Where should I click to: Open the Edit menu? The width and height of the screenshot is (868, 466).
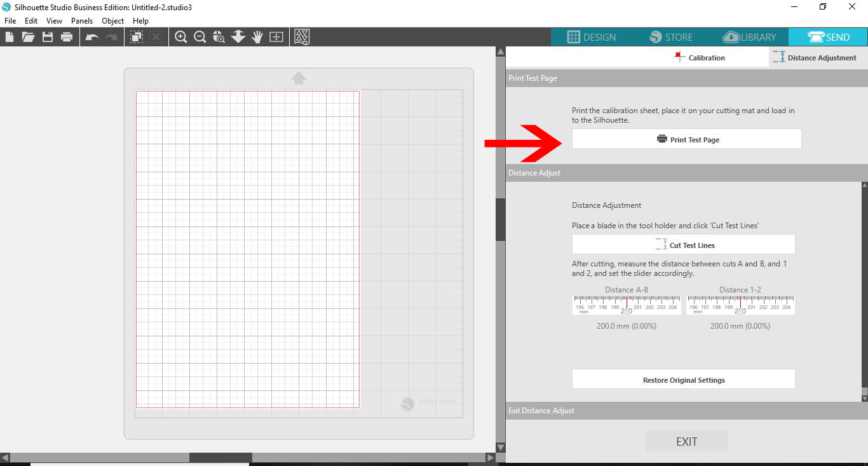31,21
